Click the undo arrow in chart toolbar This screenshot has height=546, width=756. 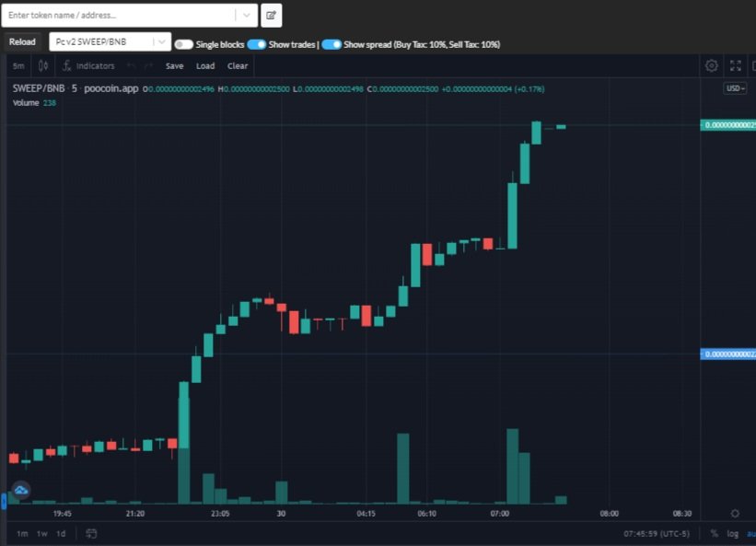click(131, 65)
